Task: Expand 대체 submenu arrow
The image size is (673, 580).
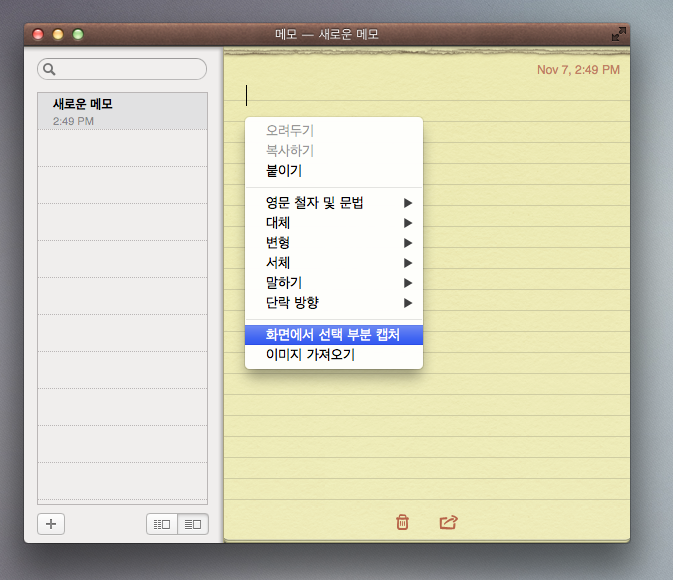Action: click(408, 223)
